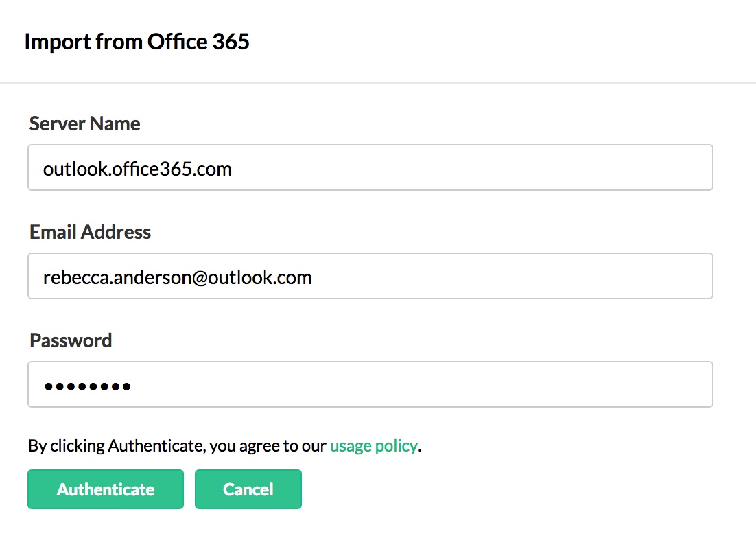The height and width of the screenshot is (538, 756).
Task: Open the usage policy link
Action: coord(373,446)
